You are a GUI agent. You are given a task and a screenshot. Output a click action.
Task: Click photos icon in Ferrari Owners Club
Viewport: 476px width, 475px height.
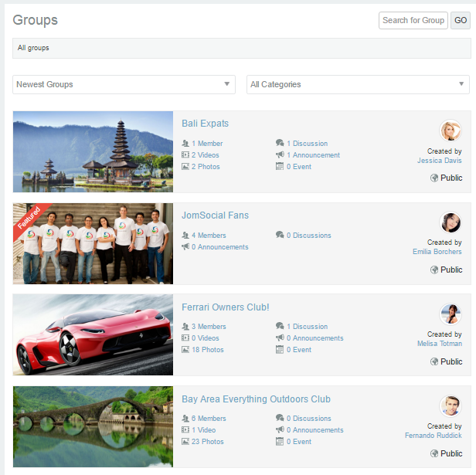pos(185,350)
